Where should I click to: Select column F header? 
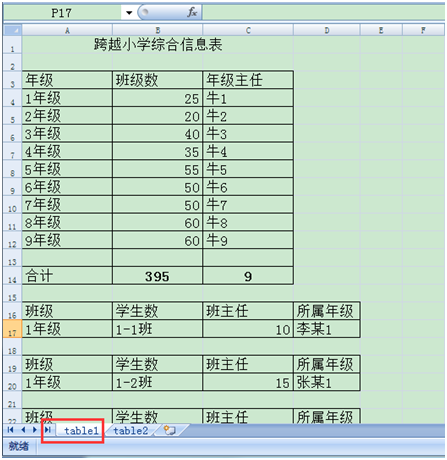pos(423,30)
